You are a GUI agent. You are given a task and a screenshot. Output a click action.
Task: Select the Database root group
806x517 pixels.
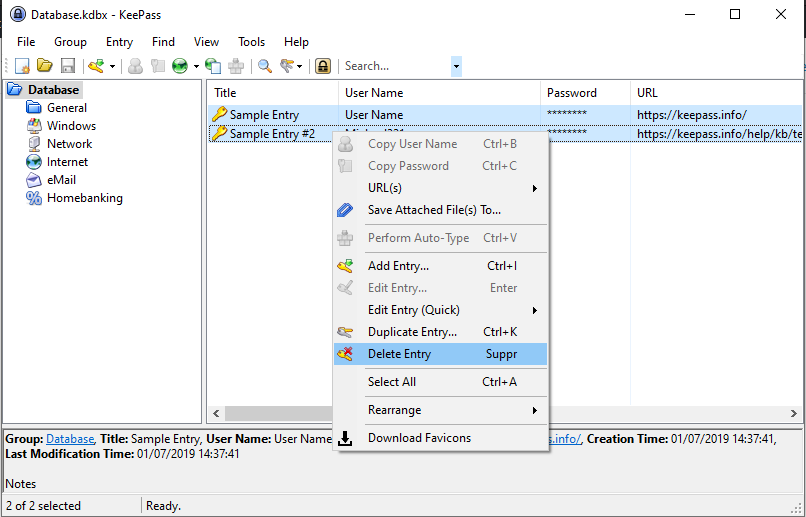coord(53,90)
